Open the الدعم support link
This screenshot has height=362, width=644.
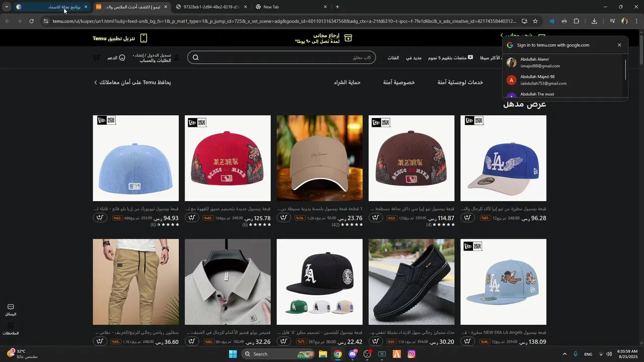[116, 58]
